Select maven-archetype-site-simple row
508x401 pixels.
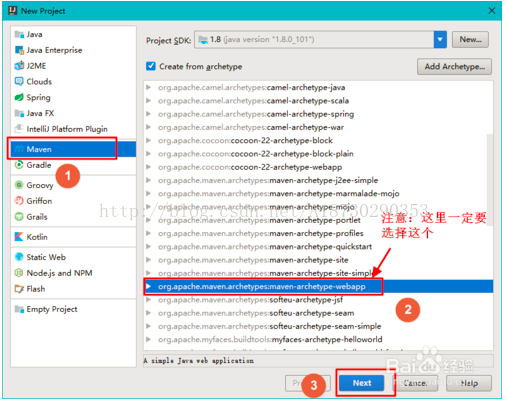pos(318,273)
